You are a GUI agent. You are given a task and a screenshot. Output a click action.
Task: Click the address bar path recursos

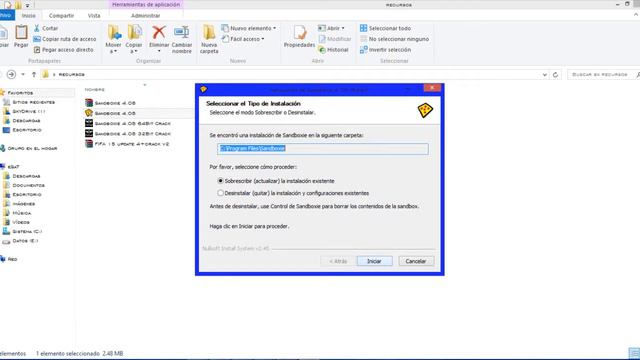[x=71, y=74]
